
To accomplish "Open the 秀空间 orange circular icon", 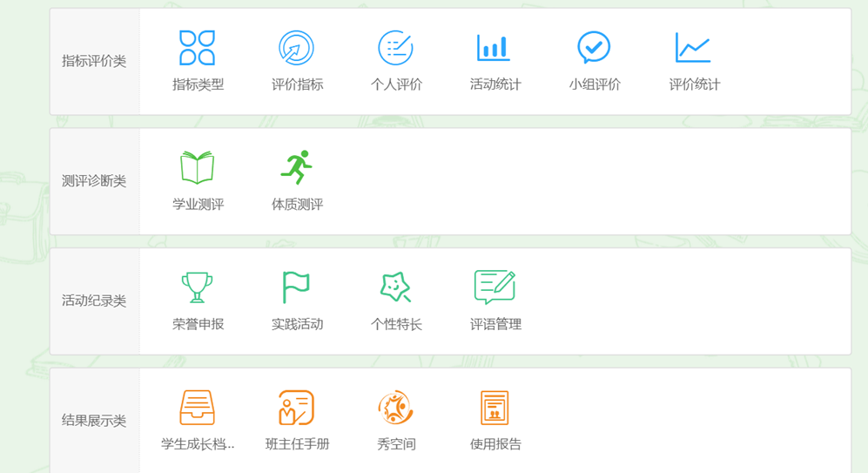I will click(x=395, y=407).
